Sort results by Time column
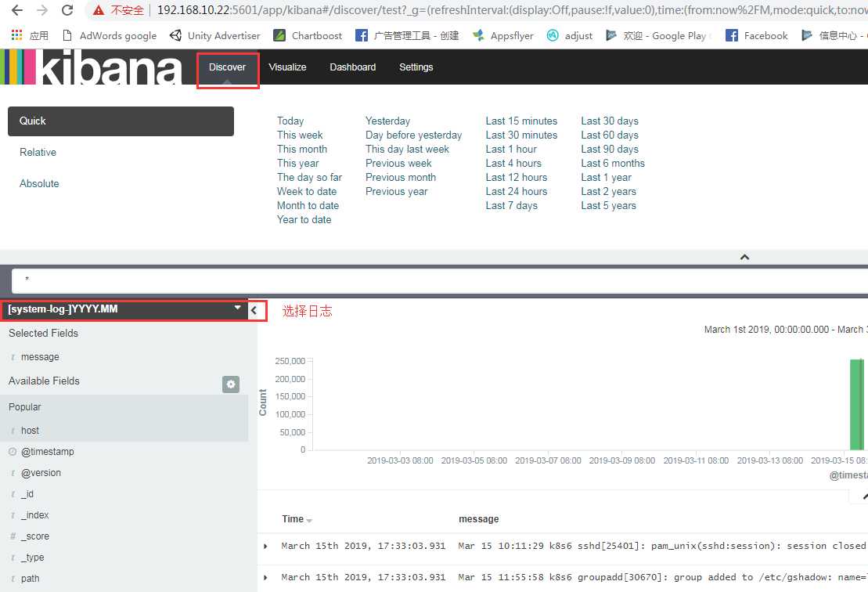 [x=297, y=519]
